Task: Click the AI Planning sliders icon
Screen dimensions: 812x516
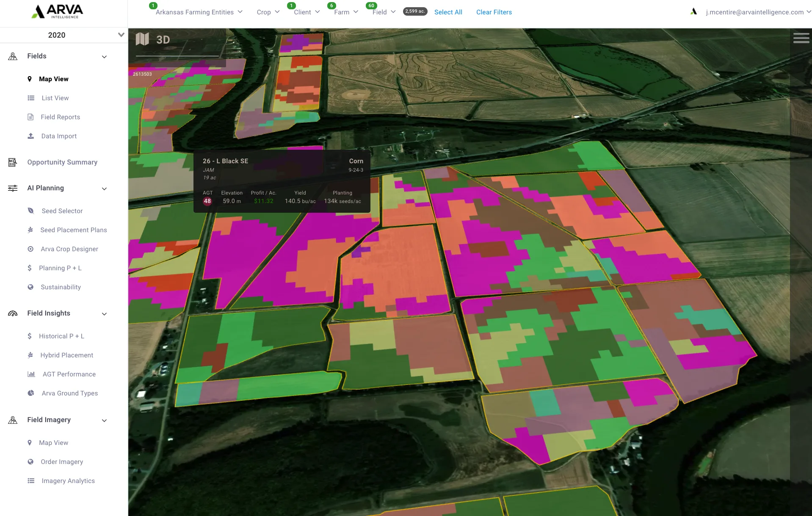Action: 13,188
